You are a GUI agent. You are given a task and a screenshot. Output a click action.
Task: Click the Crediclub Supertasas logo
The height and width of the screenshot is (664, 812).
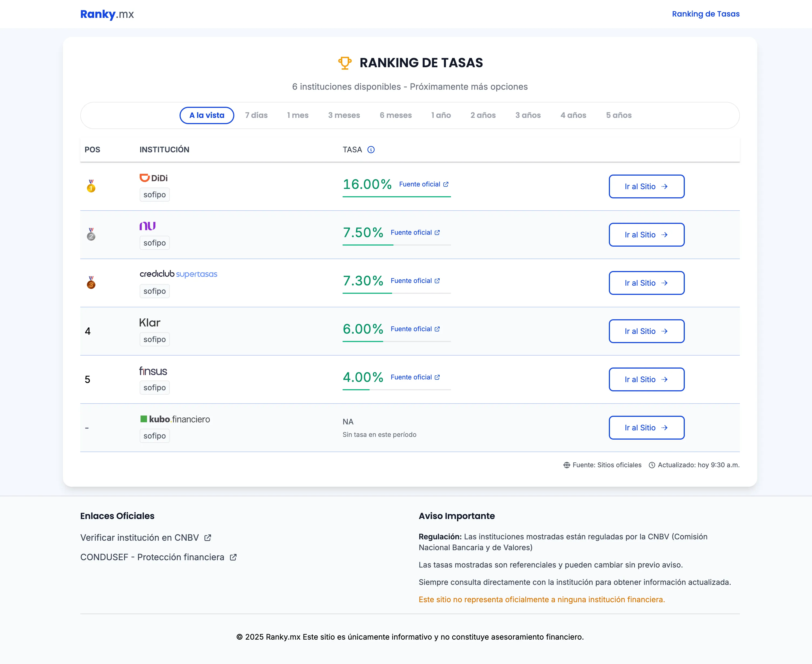tap(178, 274)
